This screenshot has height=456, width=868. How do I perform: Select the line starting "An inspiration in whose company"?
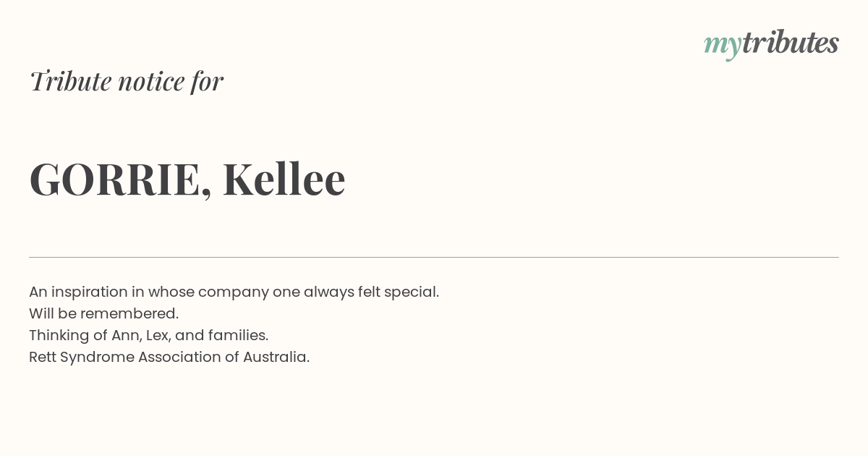[x=234, y=292]
